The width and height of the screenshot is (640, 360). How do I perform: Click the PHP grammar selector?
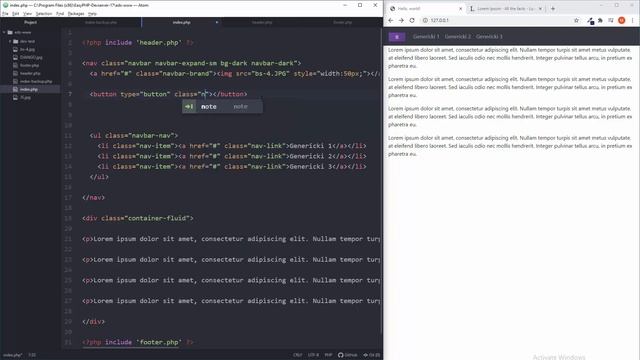329,355
